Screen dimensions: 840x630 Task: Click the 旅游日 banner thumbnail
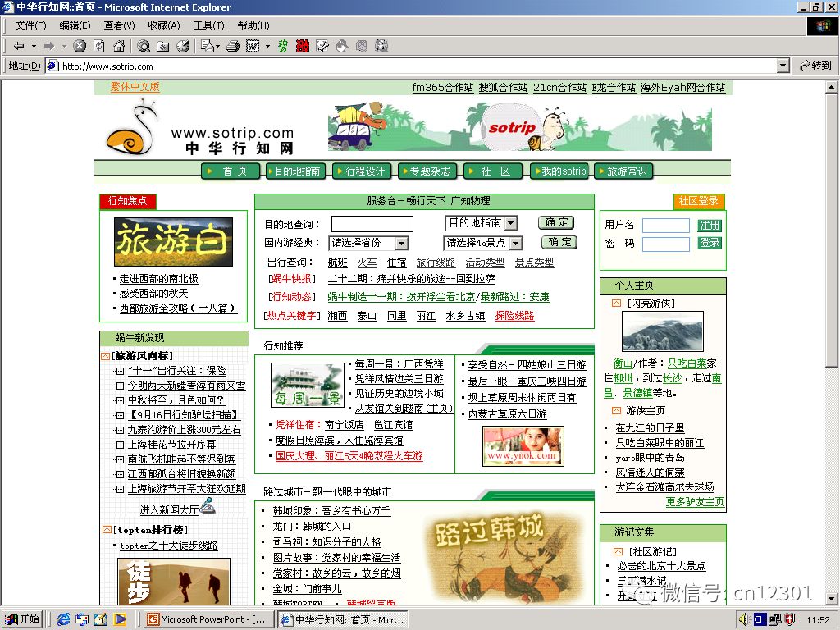[x=174, y=242]
